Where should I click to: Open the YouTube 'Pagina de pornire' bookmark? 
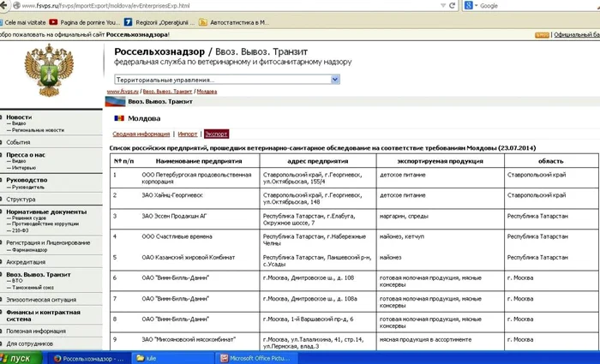pos(85,22)
